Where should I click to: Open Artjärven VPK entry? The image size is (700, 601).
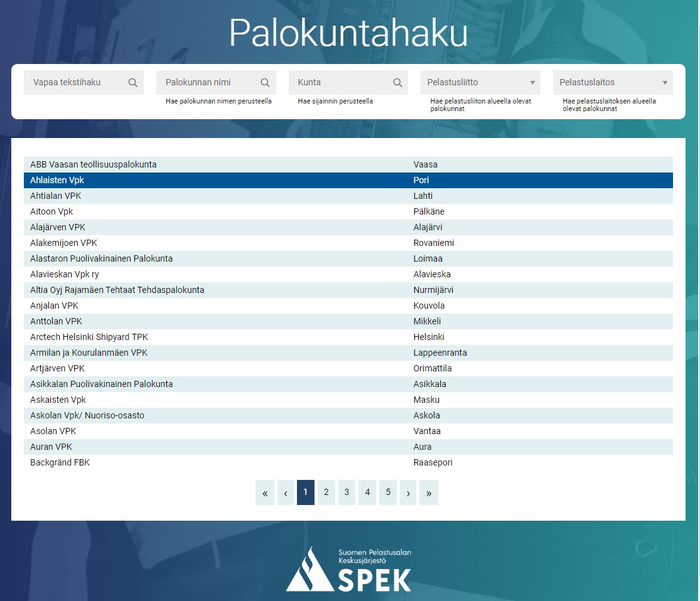(348, 368)
